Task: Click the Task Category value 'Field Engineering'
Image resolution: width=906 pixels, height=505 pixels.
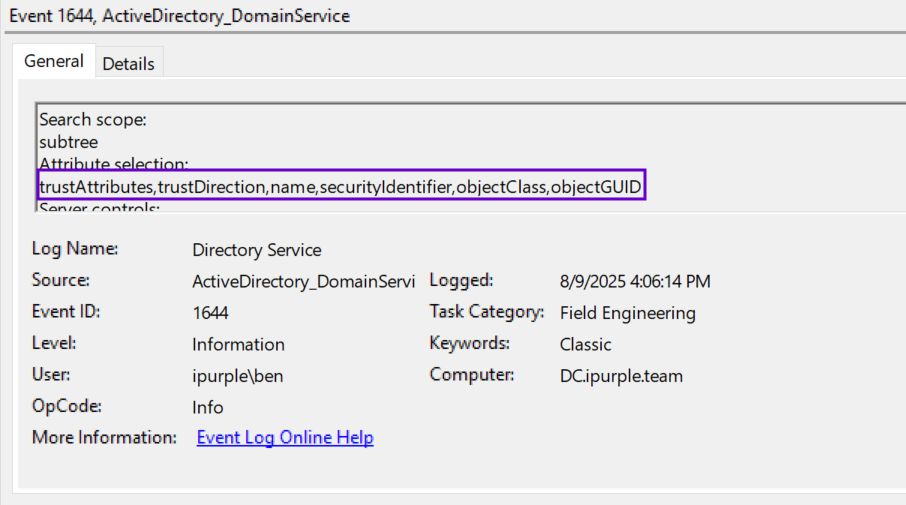Action: click(x=627, y=313)
